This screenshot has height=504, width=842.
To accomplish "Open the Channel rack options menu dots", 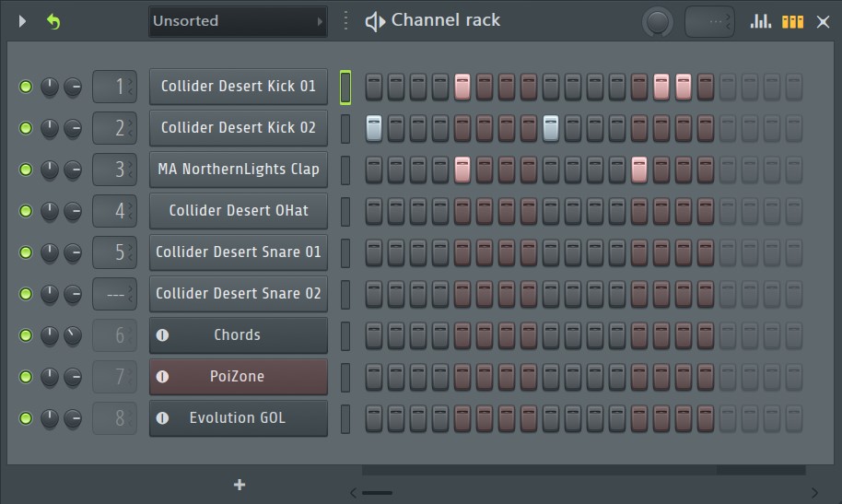I will [345, 21].
